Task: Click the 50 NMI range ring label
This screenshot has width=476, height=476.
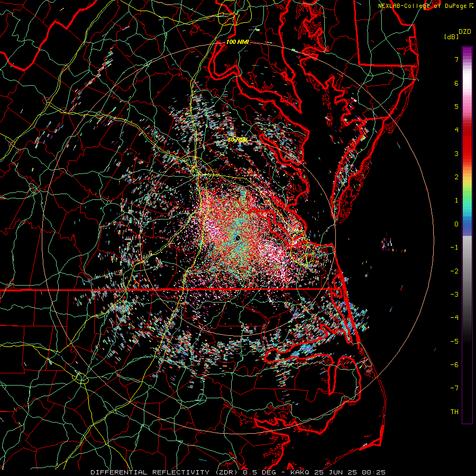Action: pyautogui.click(x=237, y=140)
